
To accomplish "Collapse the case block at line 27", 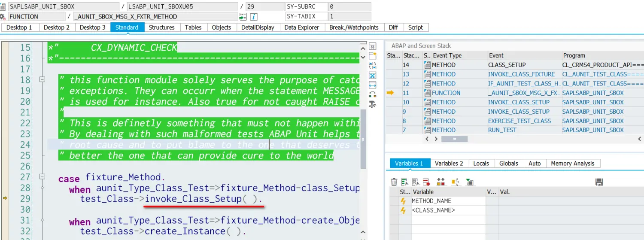I will pos(42,176).
